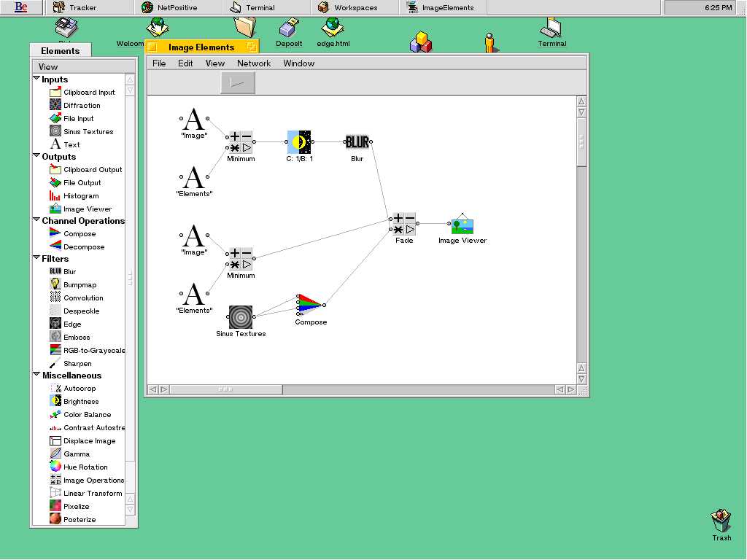This screenshot has height=560, width=747.
Task: Pick Histogram from the Outputs list
Action: [x=80, y=196]
